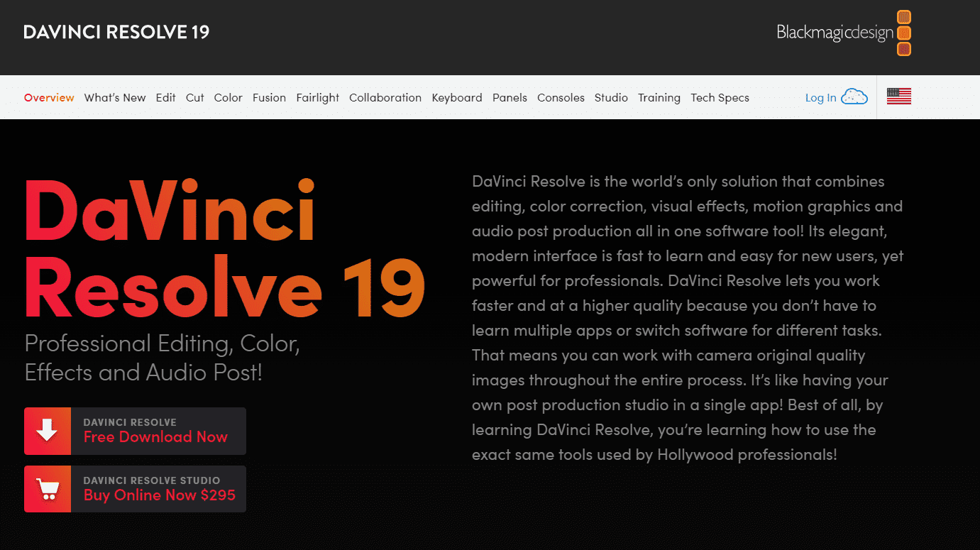Click the Log In link
Screen dimensions: 980x550
pyautogui.click(x=821, y=98)
